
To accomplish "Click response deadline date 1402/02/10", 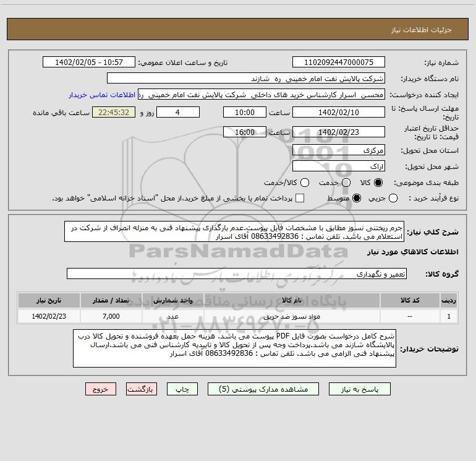I will click(x=339, y=112).
